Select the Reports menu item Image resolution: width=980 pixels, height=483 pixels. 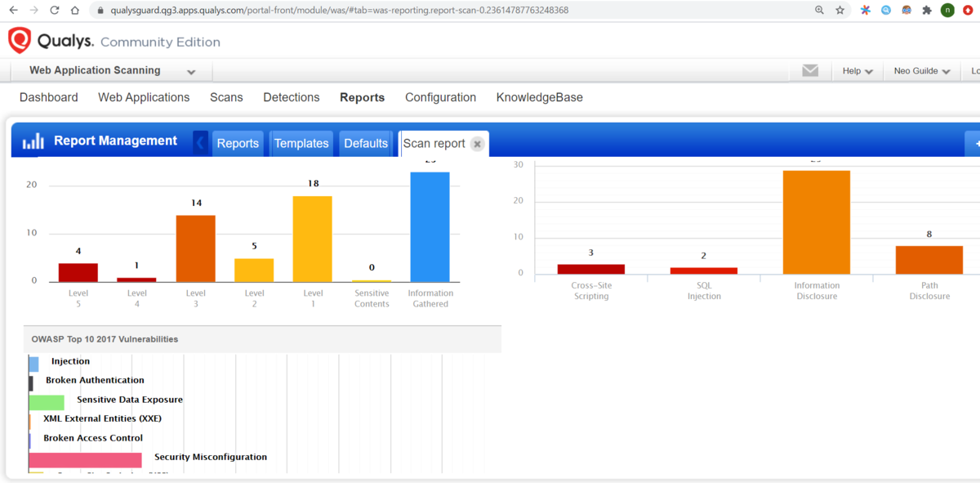click(x=362, y=97)
